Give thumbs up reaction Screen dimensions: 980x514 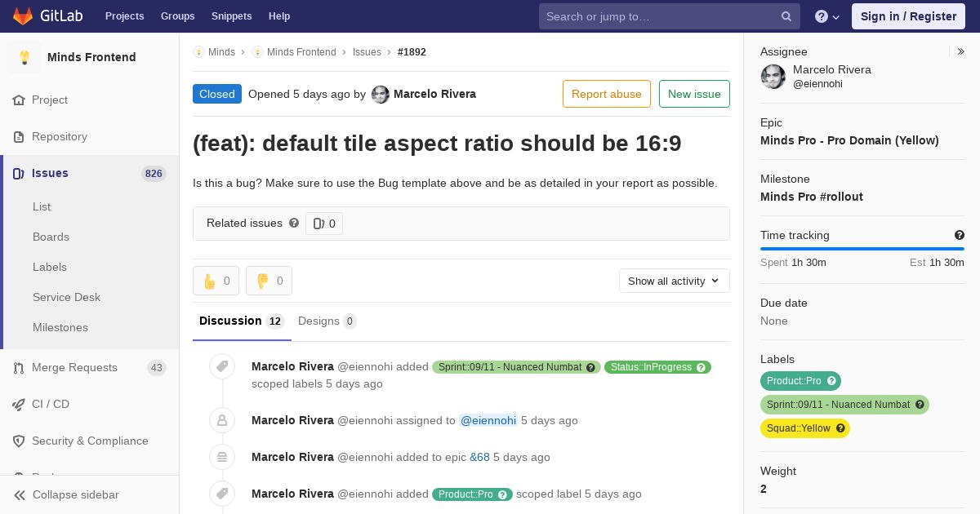[216, 281]
